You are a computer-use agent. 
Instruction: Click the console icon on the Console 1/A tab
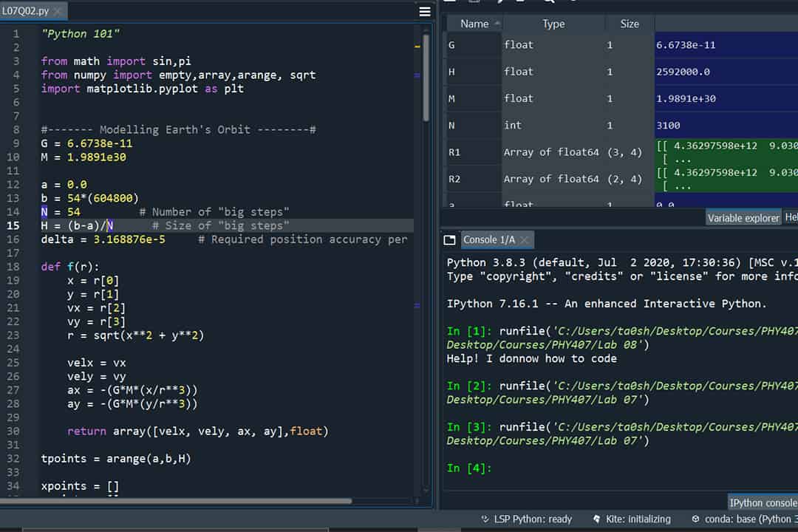[x=449, y=239]
